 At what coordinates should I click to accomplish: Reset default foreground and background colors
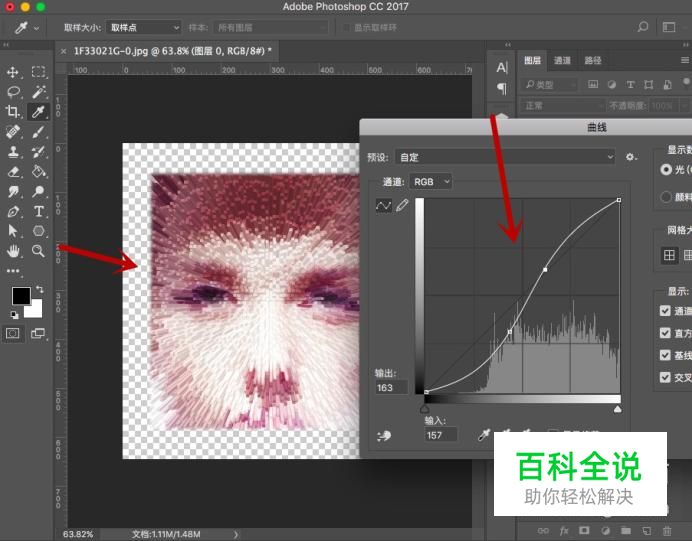click(15, 315)
